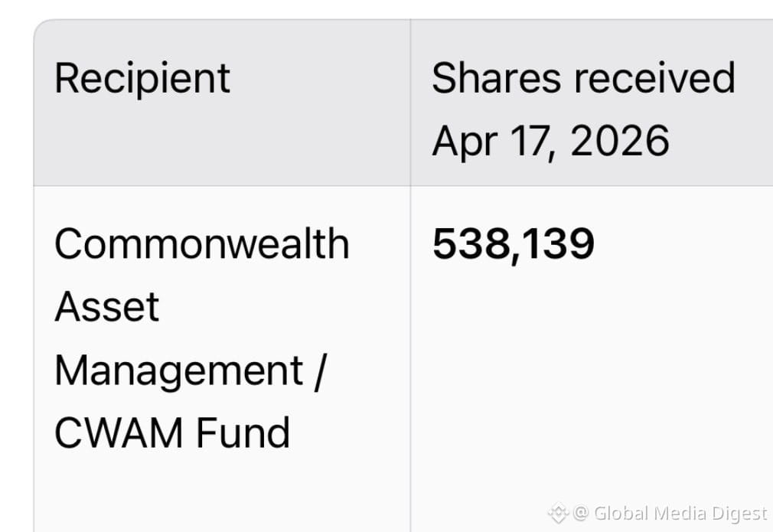Image resolution: width=773 pixels, height=532 pixels.
Task: Click the word Fund after CWAM
Action: (x=243, y=432)
